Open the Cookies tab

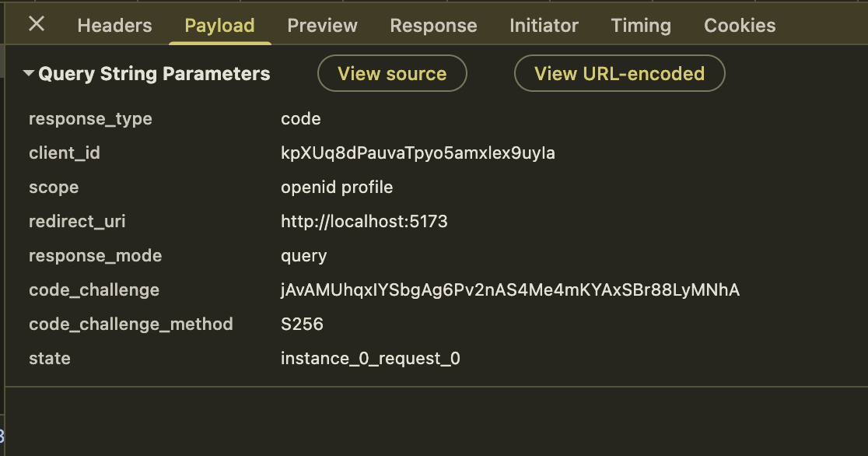click(x=740, y=26)
